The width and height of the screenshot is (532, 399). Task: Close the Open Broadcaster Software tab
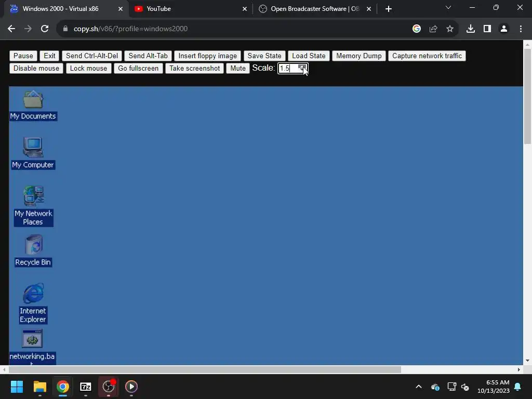(x=369, y=9)
